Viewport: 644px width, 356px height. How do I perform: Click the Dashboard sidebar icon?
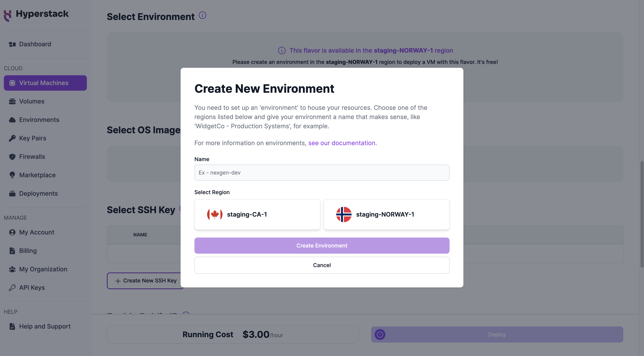pos(12,44)
